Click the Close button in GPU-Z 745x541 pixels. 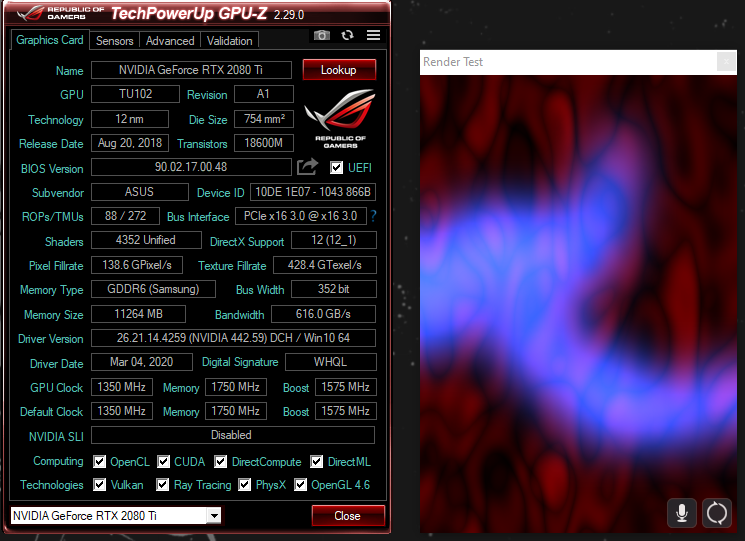[x=348, y=516]
